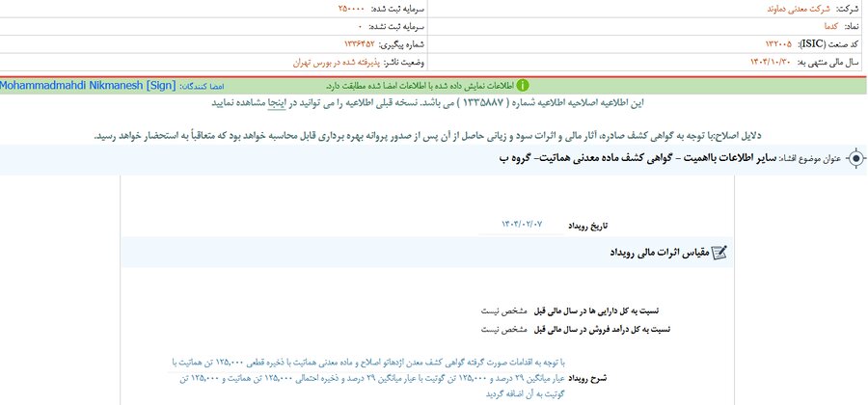This screenshot has height=405, width=868.
Task: Select the event date ۱۴۰۴/۰۲/۰۷ field
Action: 522,225
